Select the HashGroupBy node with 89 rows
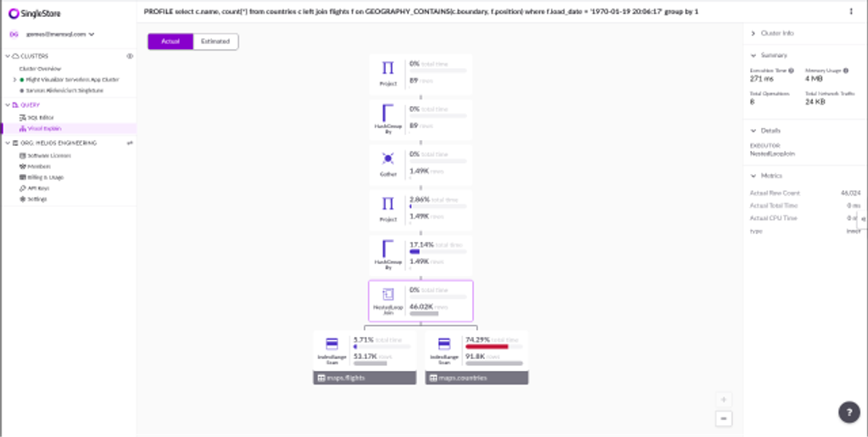The width and height of the screenshot is (868, 437). 420,120
